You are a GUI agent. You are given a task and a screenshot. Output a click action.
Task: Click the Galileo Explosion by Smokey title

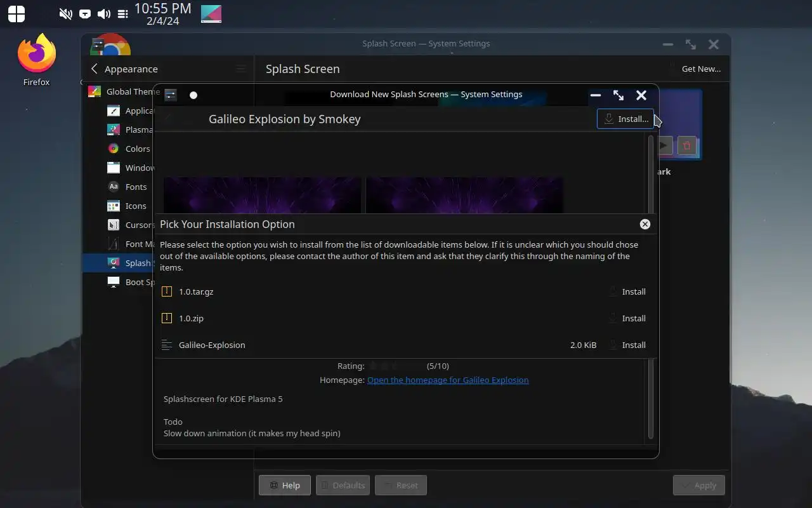285,119
